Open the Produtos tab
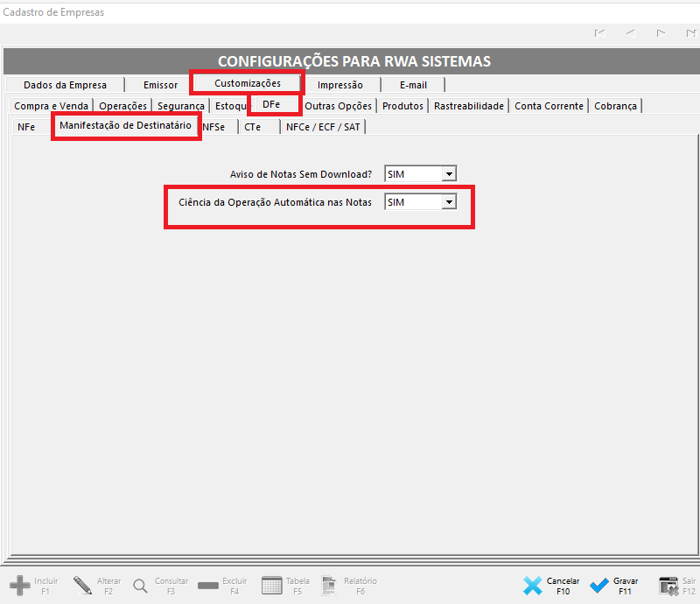Screen dimensions: 700x604 tap(402, 106)
